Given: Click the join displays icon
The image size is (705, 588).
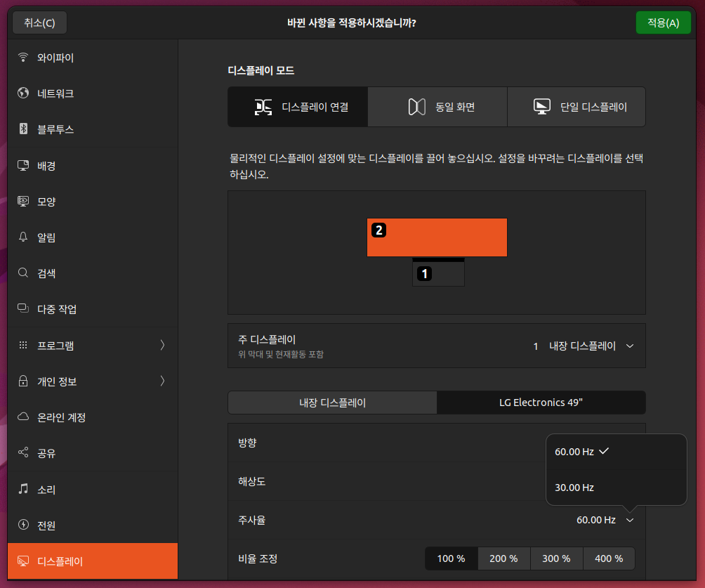Looking at the screenshot, I should coord(263,107).
